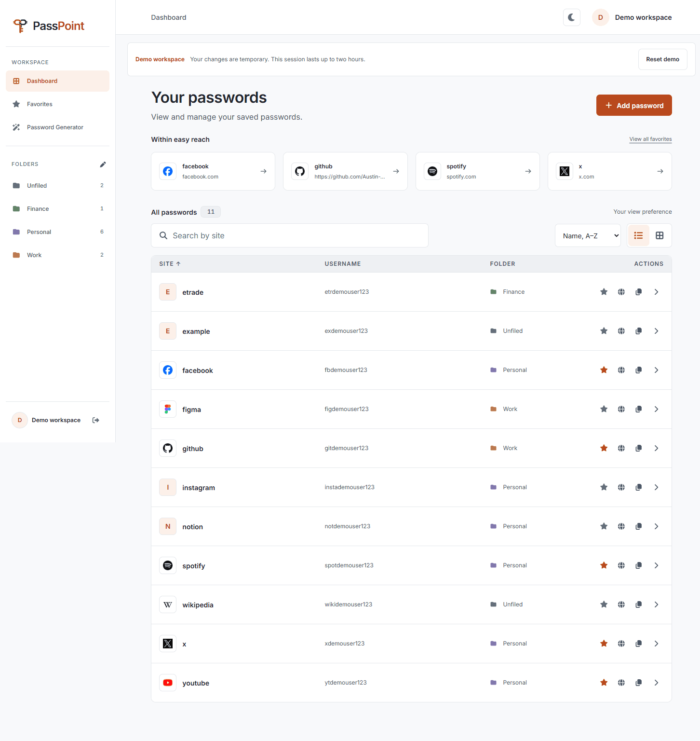Unfavorite youtube using its star
Viewport: 700px width, 741px height.
point(604,683)
